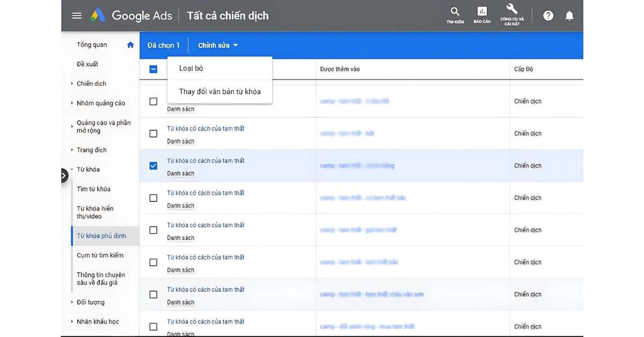Open the notifications bell
Screen dimensions: 644x337
(x=569, y=16)
